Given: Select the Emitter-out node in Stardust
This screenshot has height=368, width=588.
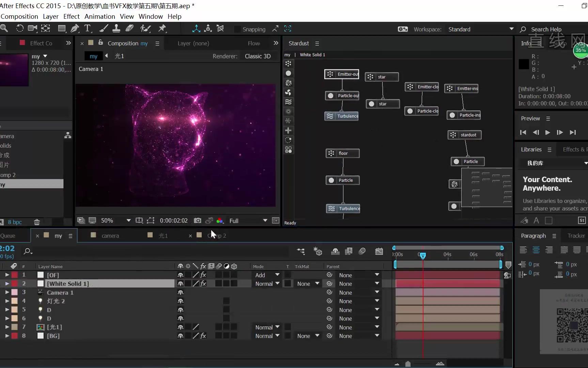Looking at the screenshot, I should [x=342, y=74].
